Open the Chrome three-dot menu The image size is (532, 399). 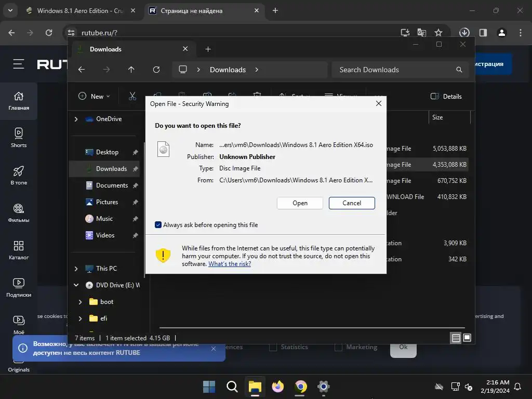click(521, 33)
